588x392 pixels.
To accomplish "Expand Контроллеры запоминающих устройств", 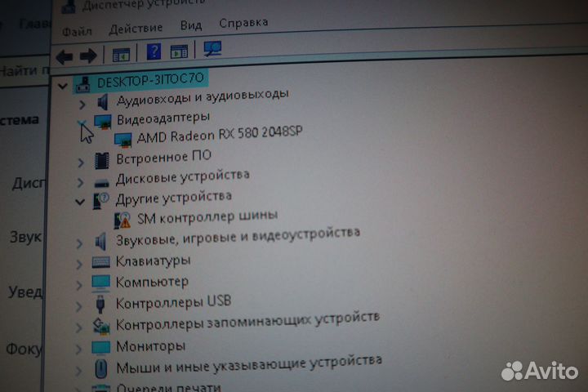I will point(78,327).
